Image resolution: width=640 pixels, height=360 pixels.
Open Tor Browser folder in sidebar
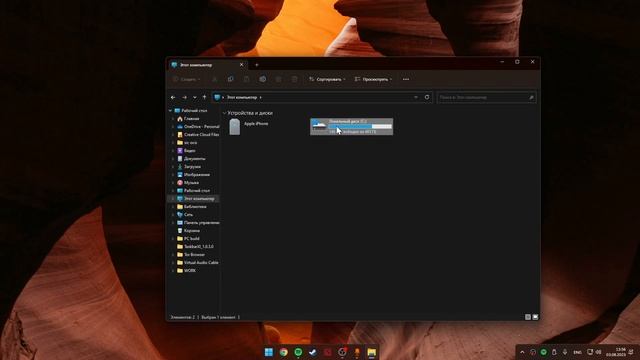coord(191,254)
